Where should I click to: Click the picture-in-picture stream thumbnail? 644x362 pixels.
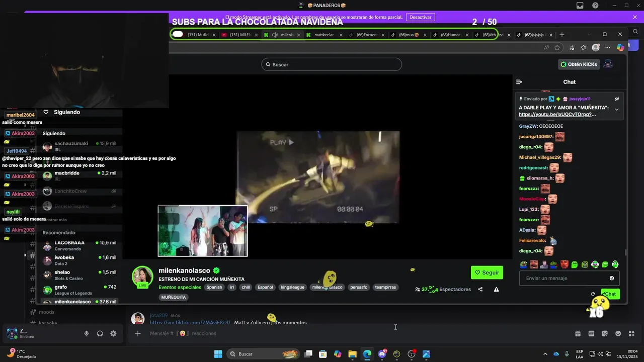point(203,231)
